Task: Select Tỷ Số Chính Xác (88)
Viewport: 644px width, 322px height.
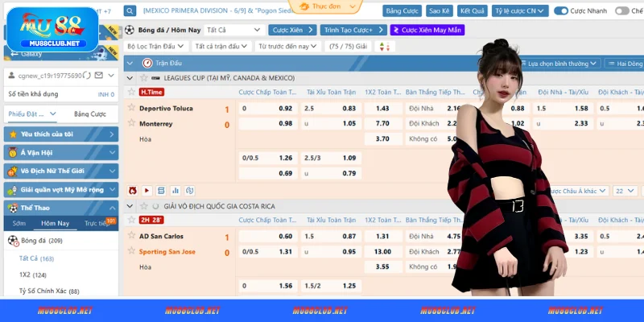Action: [49, 291]
